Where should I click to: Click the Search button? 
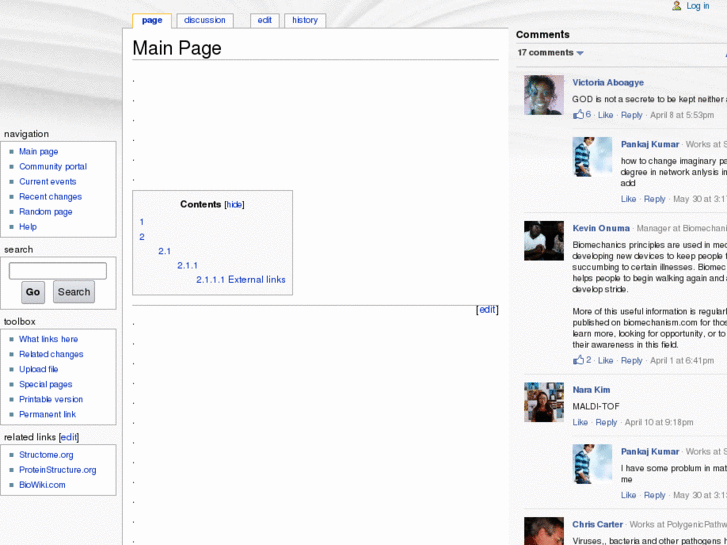pos(74,292)
